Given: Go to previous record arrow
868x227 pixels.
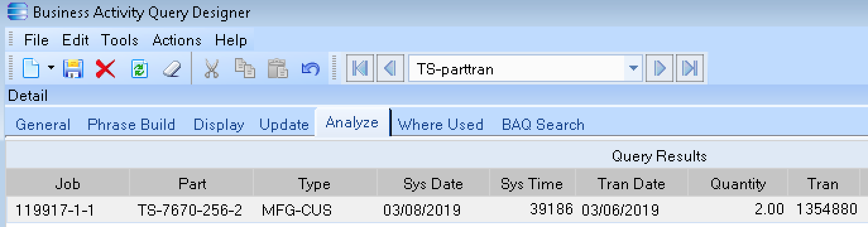Looking at the screenshot, I should tap(390, 68).
